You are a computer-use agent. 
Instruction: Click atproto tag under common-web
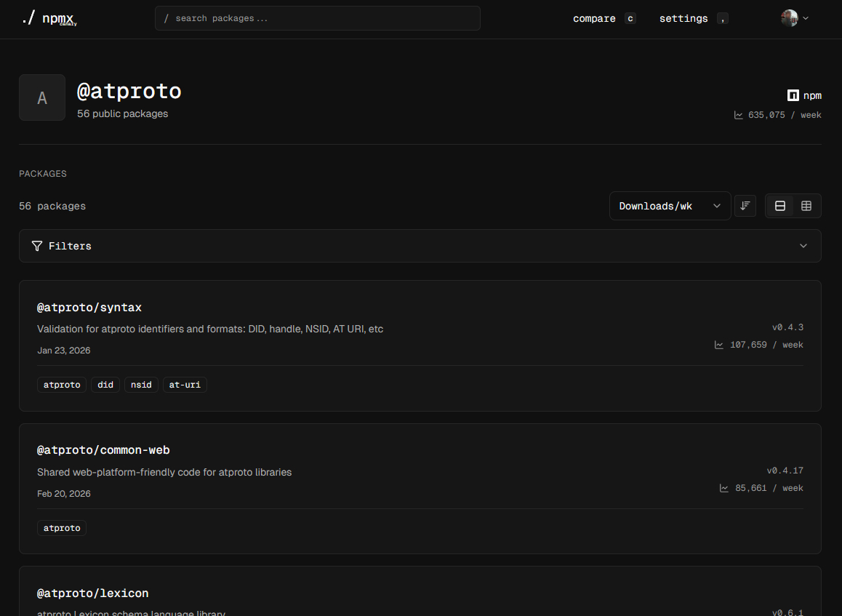62,528
